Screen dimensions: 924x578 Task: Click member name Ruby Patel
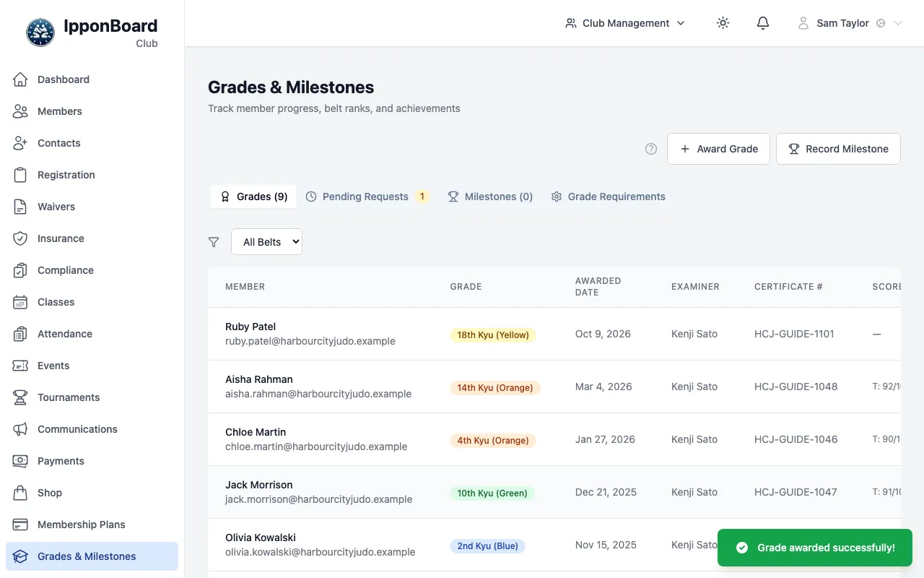click(x=250, y=327)
